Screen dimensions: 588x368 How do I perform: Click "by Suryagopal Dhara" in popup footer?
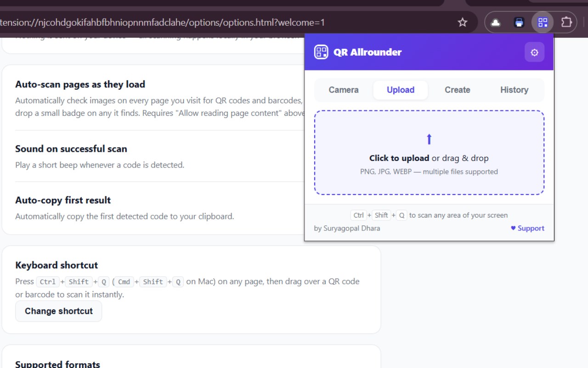click(347, 228)
